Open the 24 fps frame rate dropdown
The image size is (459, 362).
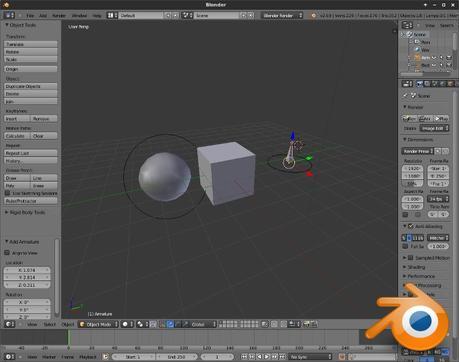click(438, 199)
